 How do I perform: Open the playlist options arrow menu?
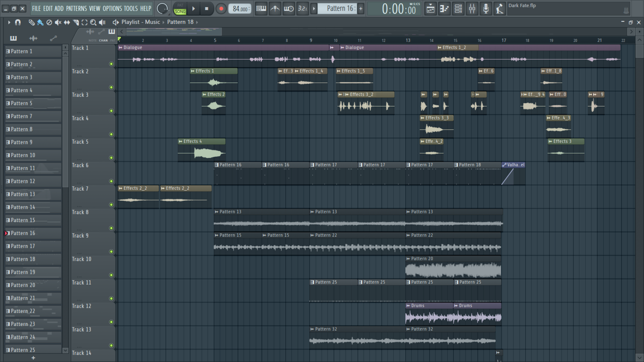coord(9,23)
